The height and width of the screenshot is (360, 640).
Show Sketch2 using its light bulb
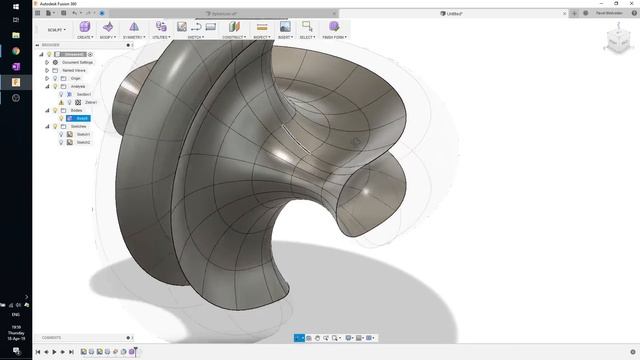click(61, 142)
